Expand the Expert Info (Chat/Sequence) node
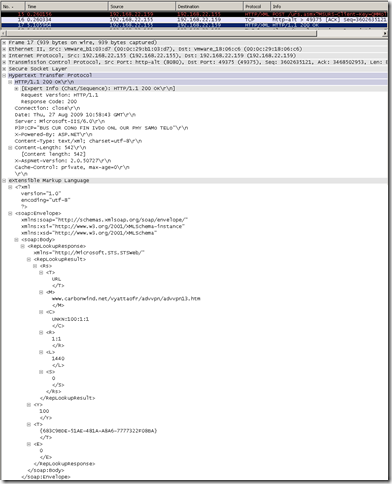Screen dimensions: 392x484 16,89
